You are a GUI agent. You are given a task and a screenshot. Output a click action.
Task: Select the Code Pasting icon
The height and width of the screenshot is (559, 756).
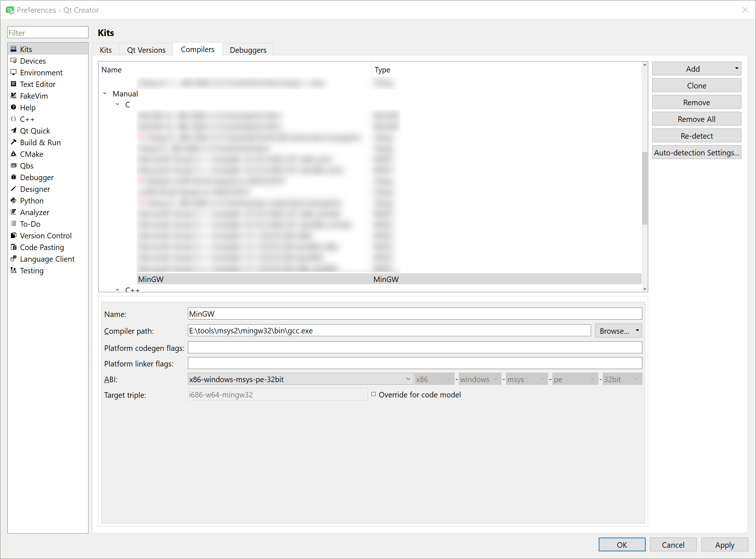tap(13, 247)
